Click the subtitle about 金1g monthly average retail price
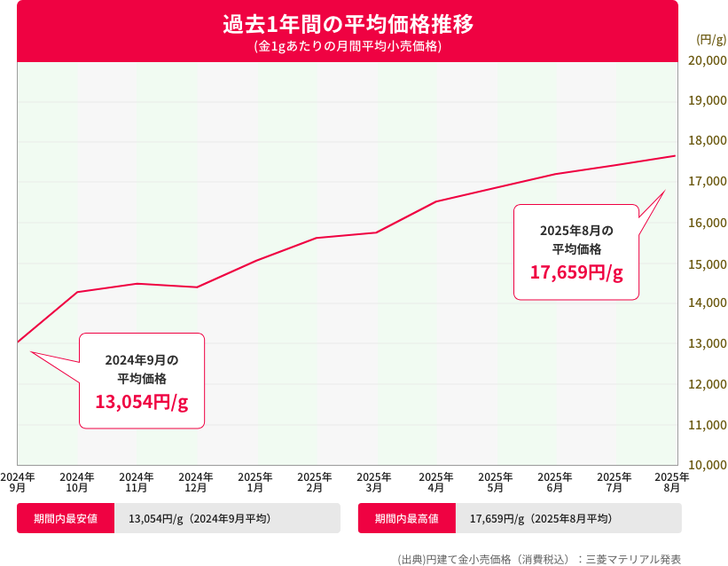This screenshot has width=728, height=566. pyautogui.click(x=348, y=46)
